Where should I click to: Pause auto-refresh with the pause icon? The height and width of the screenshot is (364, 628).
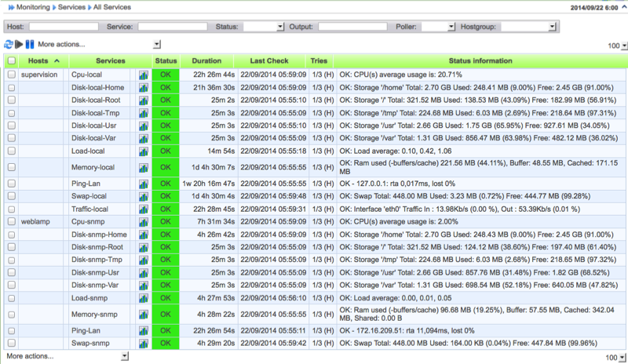tap(30, 45)
